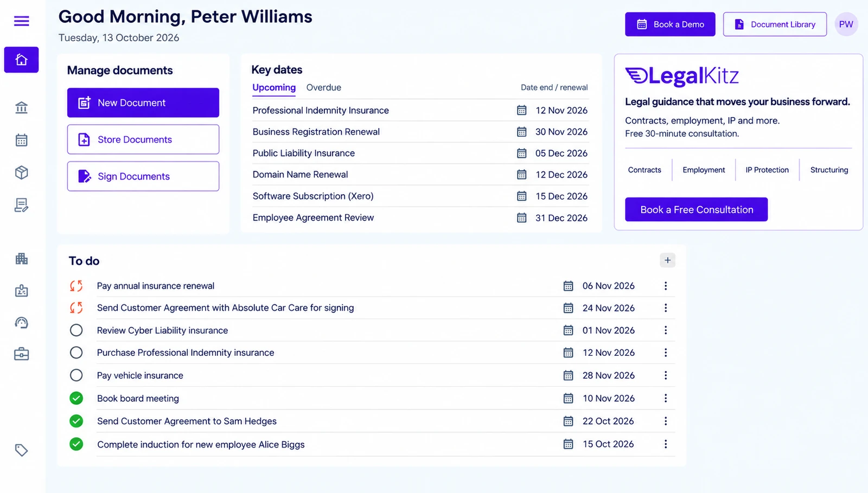Uncheck Book board meeting task
This screenshot has width=868, height=493.
pyautogui.click(x=76, y=398)
